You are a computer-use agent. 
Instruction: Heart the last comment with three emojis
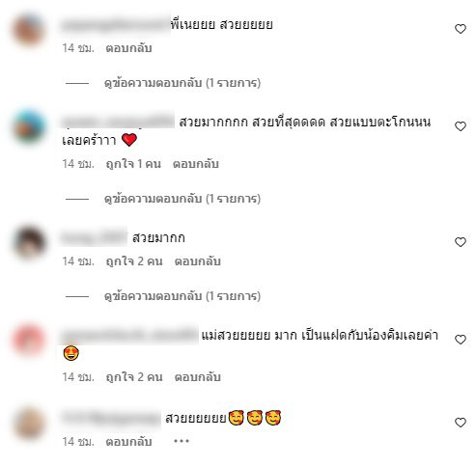[461, 423]
